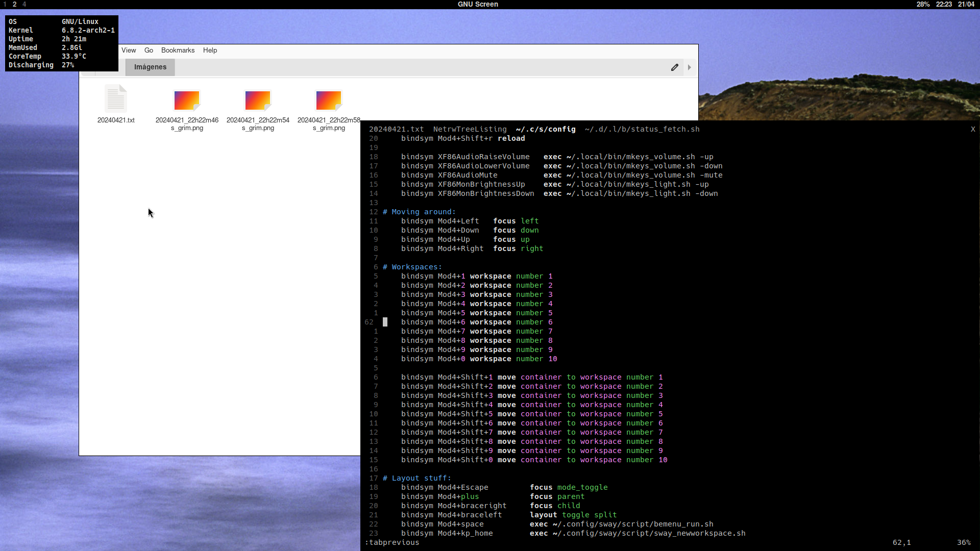Close vim tab with X button
Image resolution: width=980 pixels, height=551 pixels.
coord(972,130)
